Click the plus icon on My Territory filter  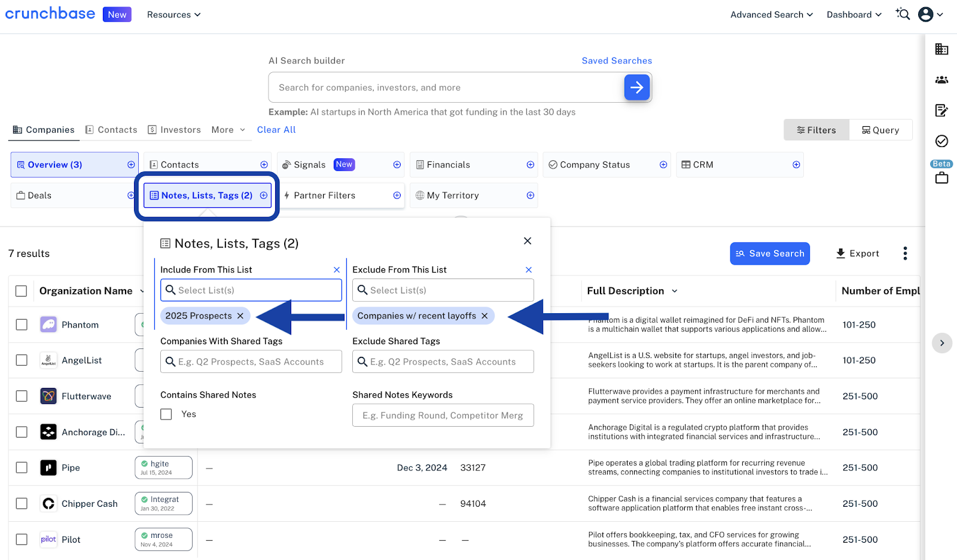coord(530,195)
